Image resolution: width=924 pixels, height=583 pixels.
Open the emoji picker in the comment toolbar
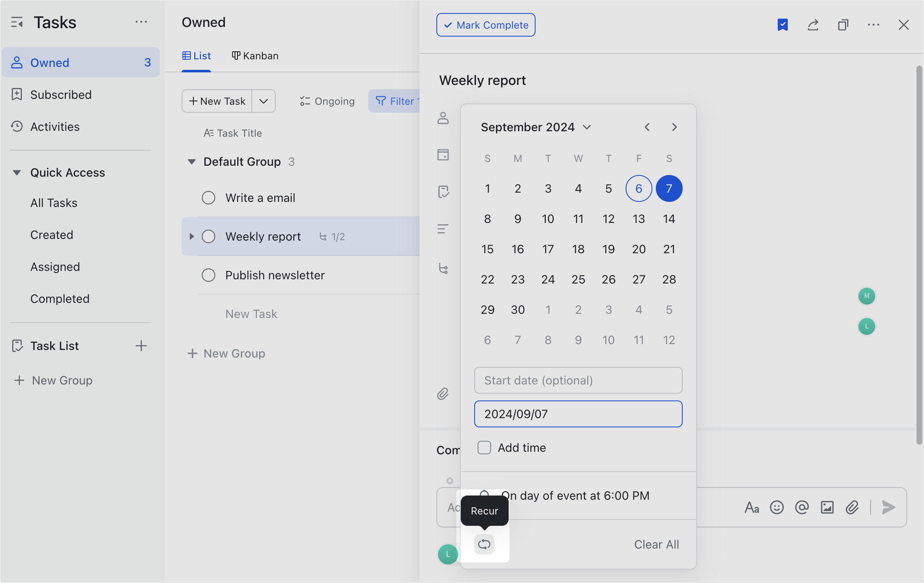pyautogui.click(x=776, y=507)
